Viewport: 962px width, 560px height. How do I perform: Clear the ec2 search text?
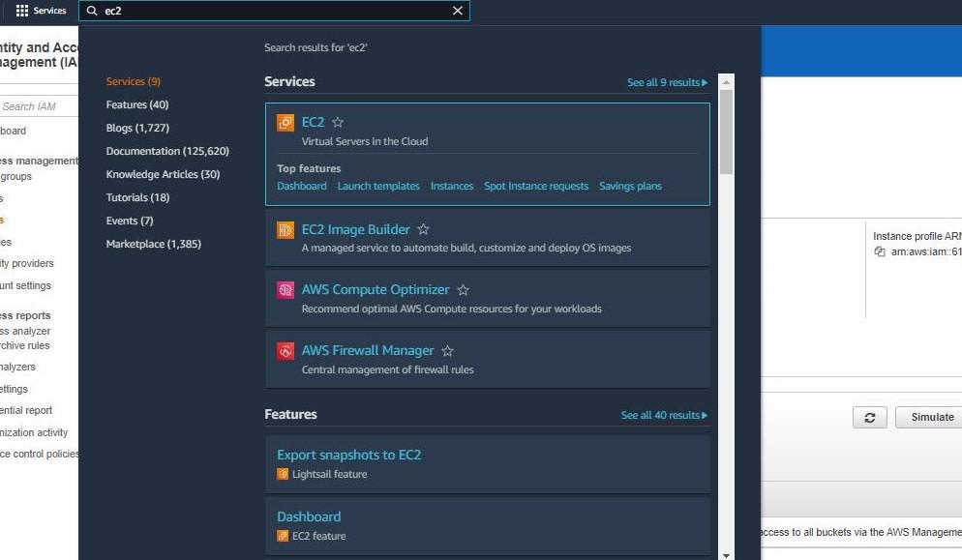point(458,11)
